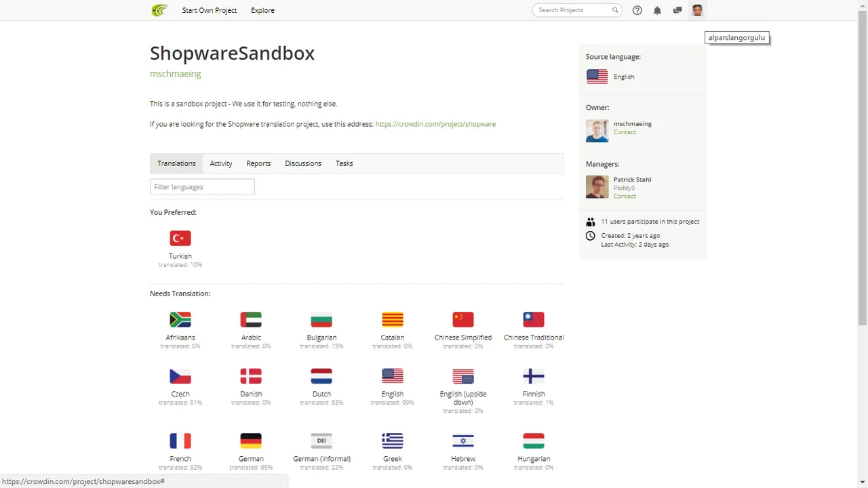This screenshot has height=488, width=868.
Task: Select the Dutch flag
Action: [x=321, y=376]
